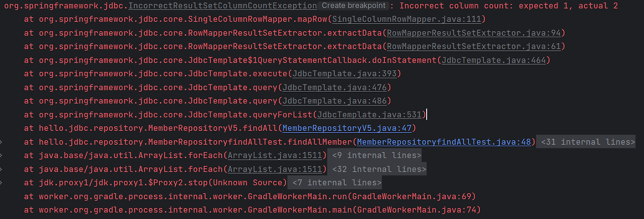Expand the 32 internal lines fold

377,169
